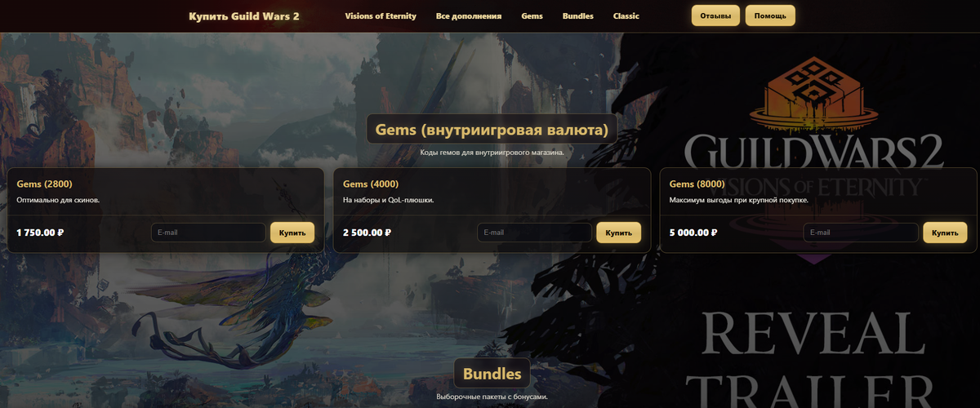
Task: Go to Visions of Eternity nav item
Action: pos(381,16)
